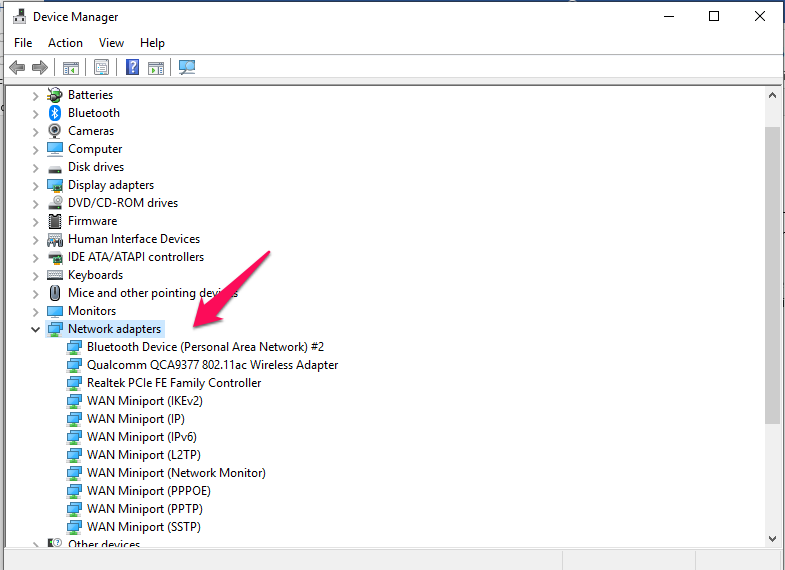Viewport: 785px width, 570px height.
Task: Collapse the Network adapters category
Action: pos(36,329)
